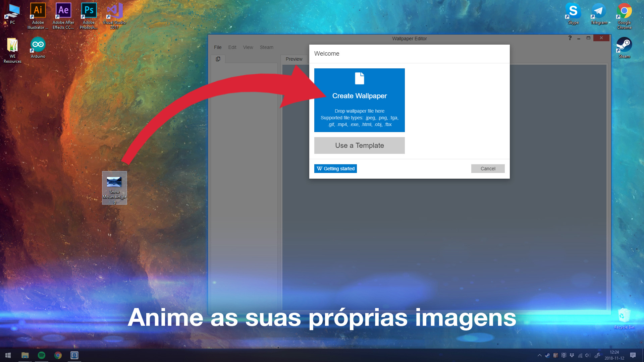Viewport: 644px width, 362px height.
Task: Open the Steam menu
Action: [265, 47]
